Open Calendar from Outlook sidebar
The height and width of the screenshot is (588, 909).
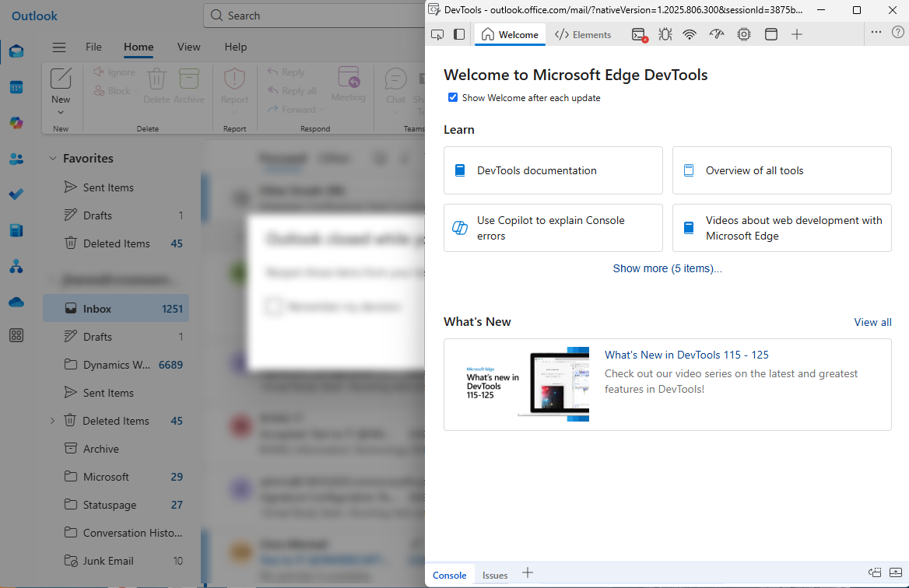16,87
